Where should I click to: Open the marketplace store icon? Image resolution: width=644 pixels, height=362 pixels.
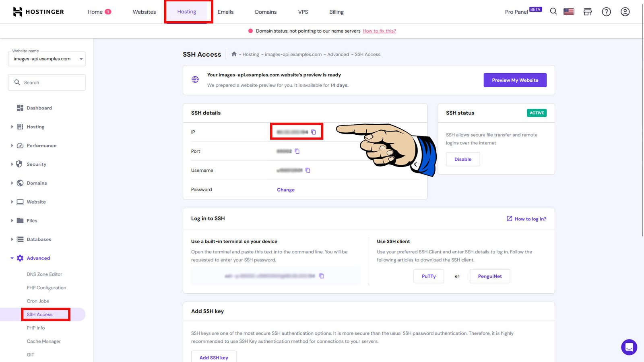click(588, 12)
